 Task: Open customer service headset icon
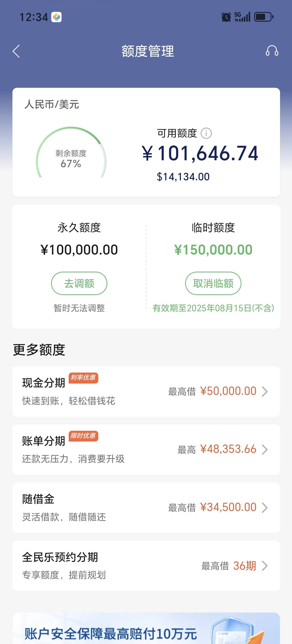(272, 51)
